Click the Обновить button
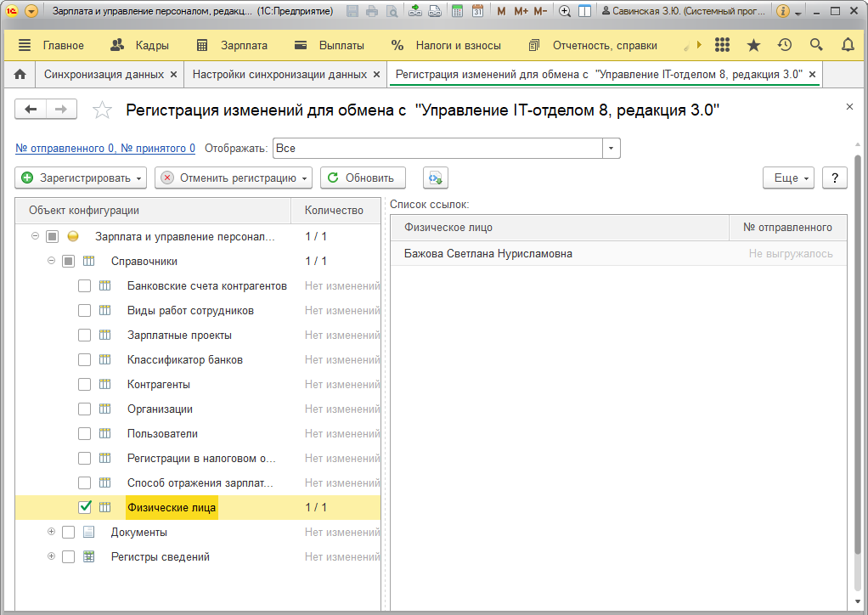Image resolution: width=868 pixels, height=615 pixels. (x=362, y=178)
